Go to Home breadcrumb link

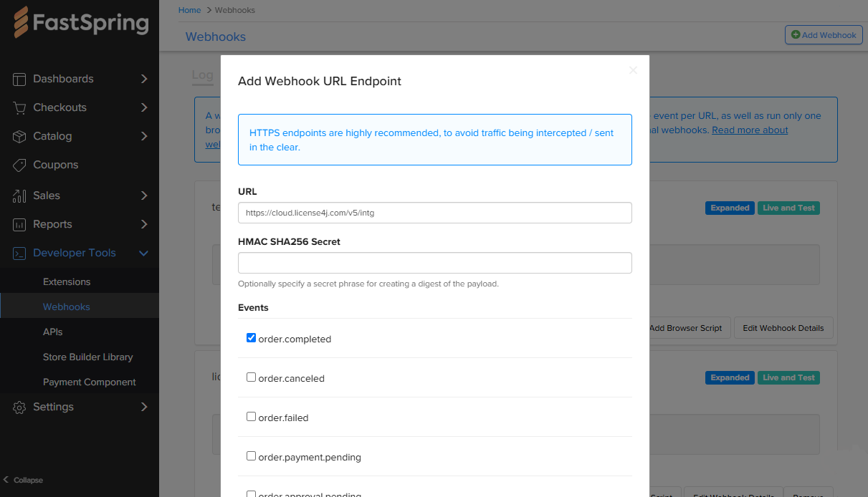(x=190, y=10)
